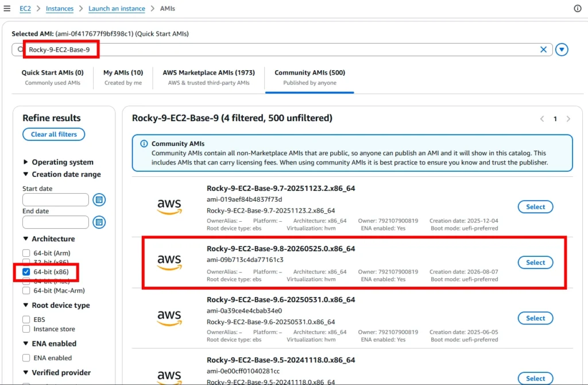Switch to Community AMIs tab
Viewport: 588px width, 385px height.
310,78
